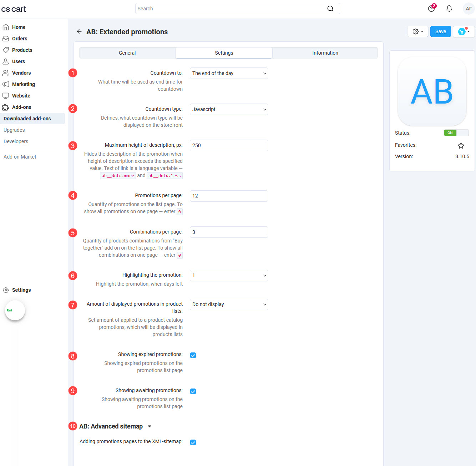This screenshot has width=476, height=466.
Task: Click the large AB add-on logo
Action: tap(432, 91)
